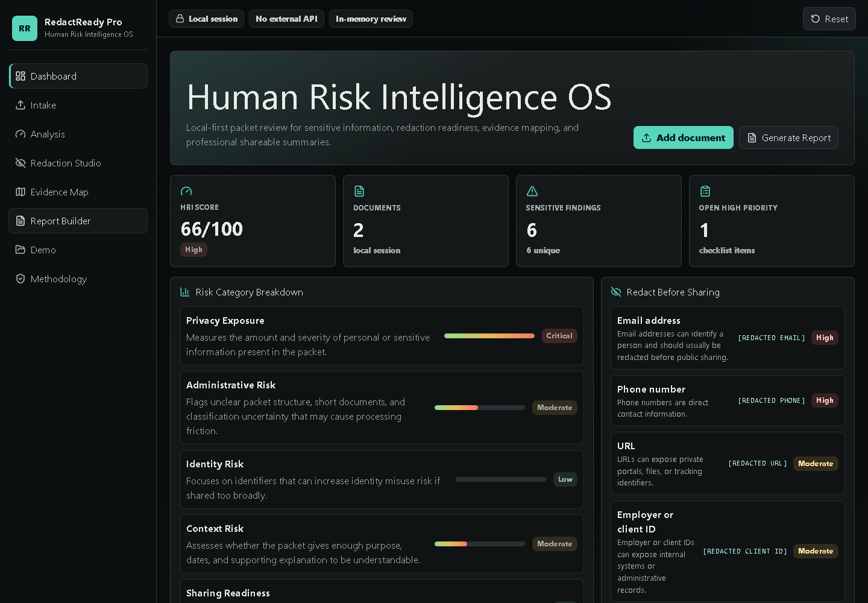This screenshot has height=603, width=868.
Task: Click the Documents card file icon
Action: click(x=359, y=191)
